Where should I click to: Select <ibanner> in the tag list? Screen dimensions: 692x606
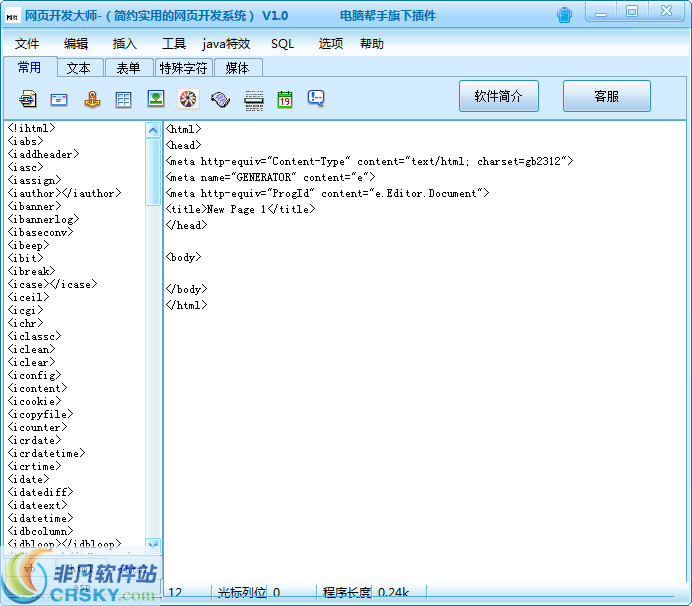(34, 206)
